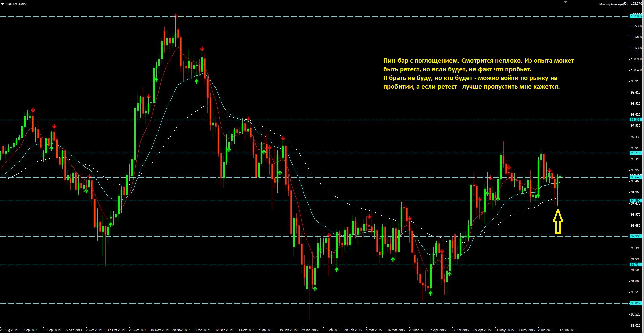This screenshot has height=333, width=644.
Task: Select the 102.805 horizontal line price tag
Action: (636, 16)
